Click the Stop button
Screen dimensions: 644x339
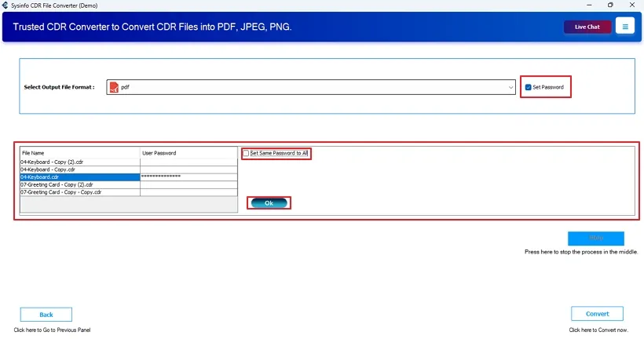pos(595,239)
